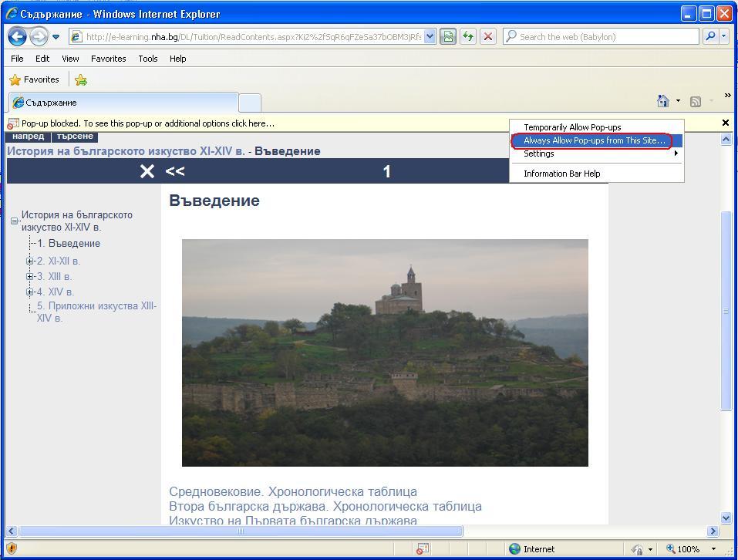738x560 pixels.
Task: Select Always Allow Pop-ups from This Site
Action: [593, 140]
